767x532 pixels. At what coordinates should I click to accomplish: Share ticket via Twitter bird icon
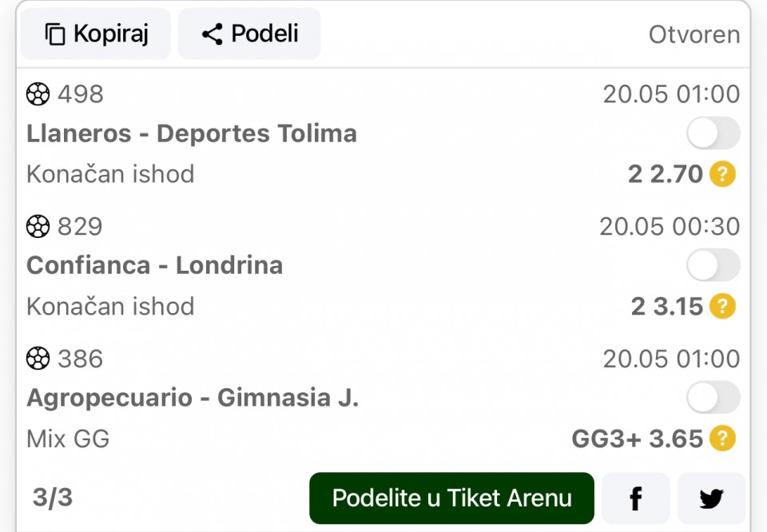711,498
